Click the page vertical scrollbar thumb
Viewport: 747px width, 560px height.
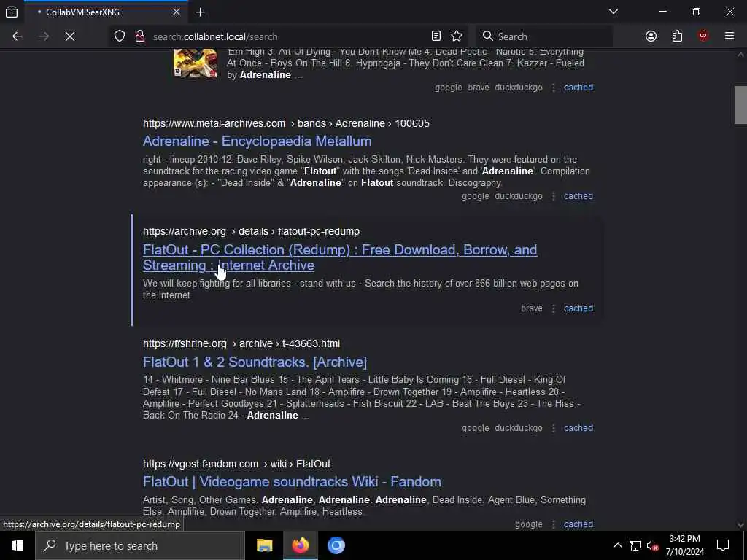(740, 105)
